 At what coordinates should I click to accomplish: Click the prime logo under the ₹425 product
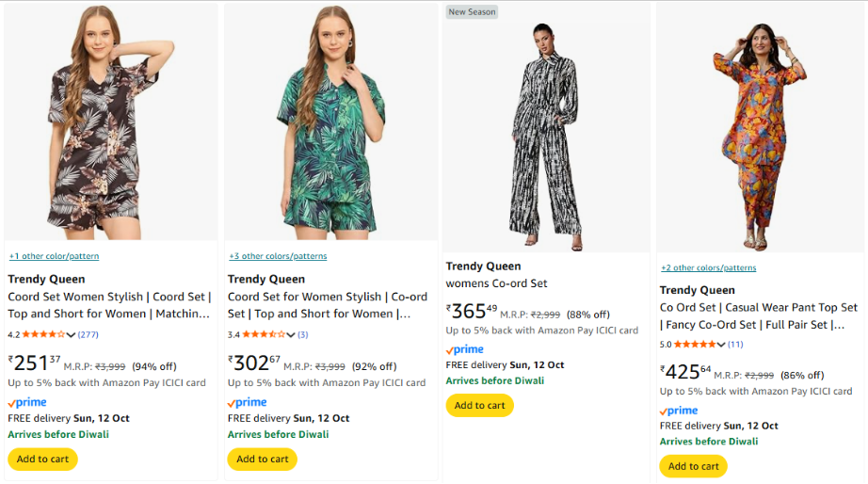pos(679,411)
